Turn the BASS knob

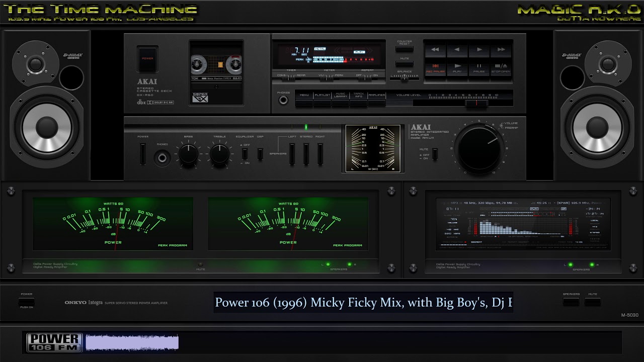(188, 154)
